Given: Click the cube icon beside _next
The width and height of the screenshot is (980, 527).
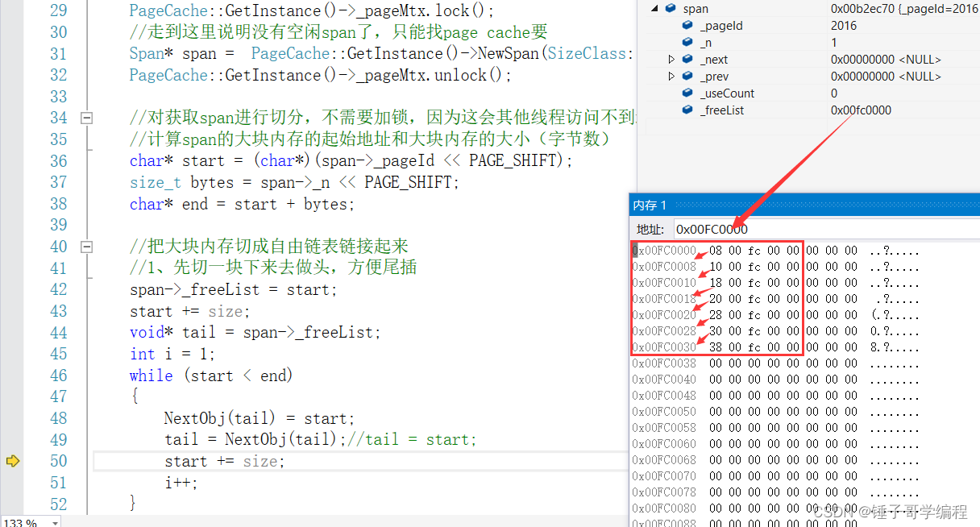Looking at the screenshot, I should click(687, 60).
